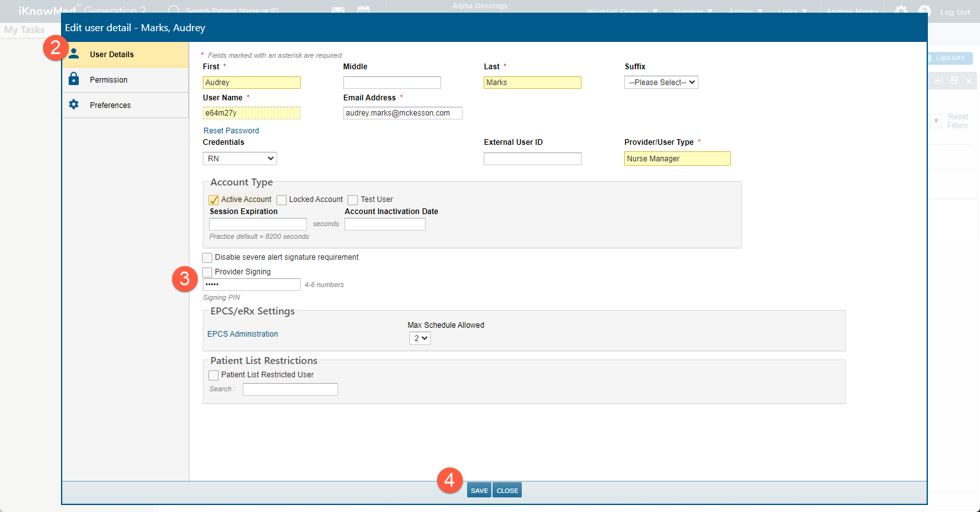Open the Suffix dropdown

(x=661, y=83)
